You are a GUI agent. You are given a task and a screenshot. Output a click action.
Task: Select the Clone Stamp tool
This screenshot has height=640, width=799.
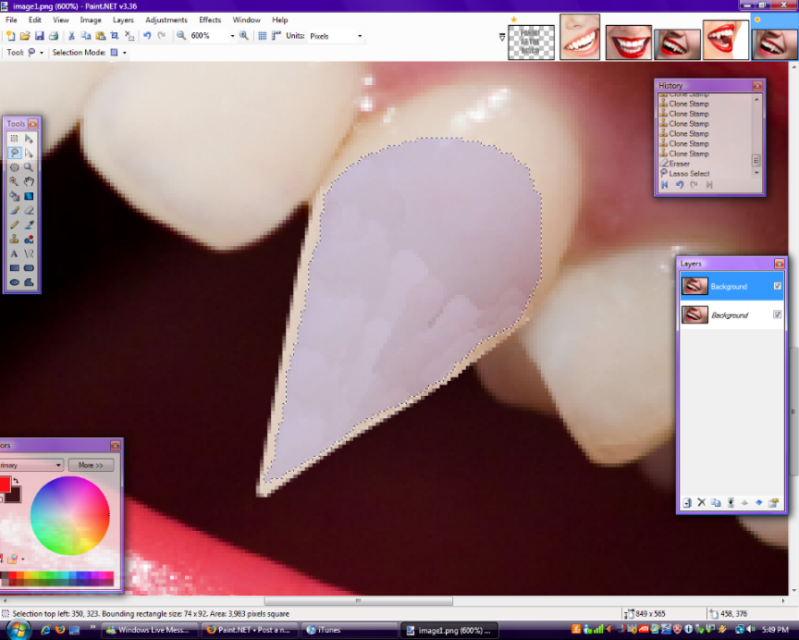pos(14,239)
